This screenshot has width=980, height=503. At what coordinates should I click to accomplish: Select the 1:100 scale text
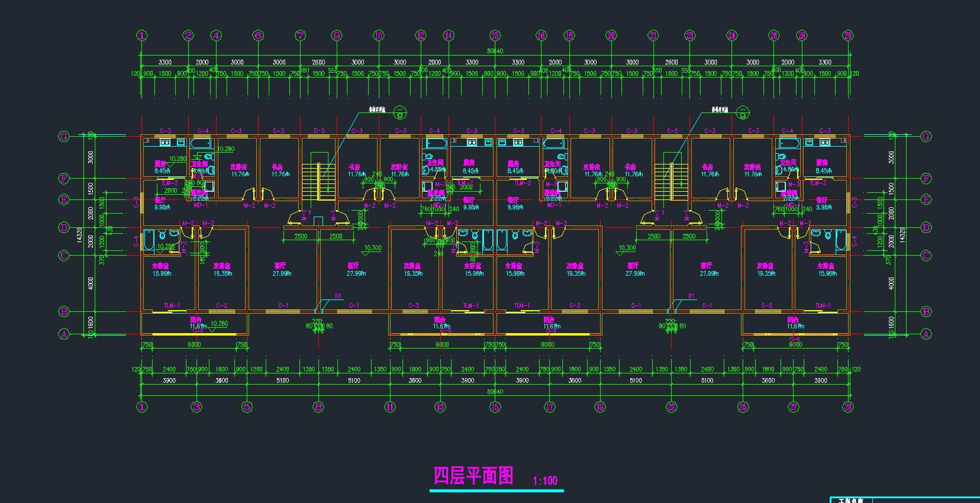point(545,481)
